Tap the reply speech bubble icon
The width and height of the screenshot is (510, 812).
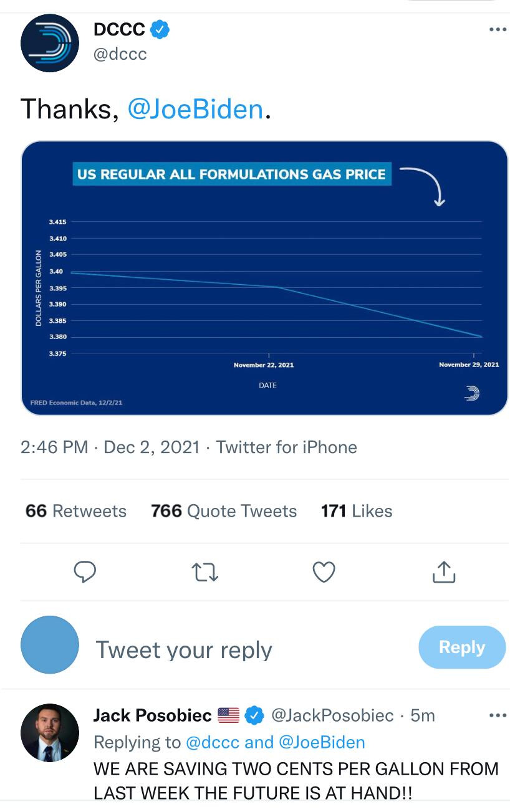click(85, 571)
